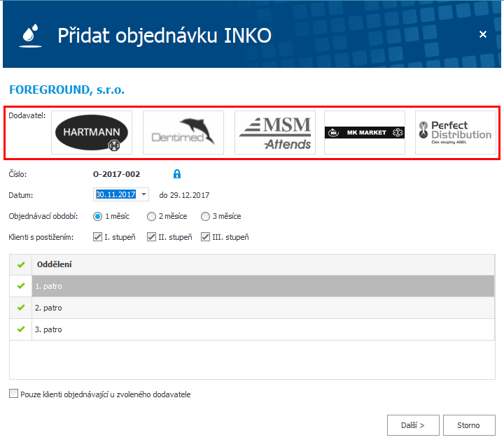This screenshot has height=442, width=504.
Task: Toggle the green checkmark for 3. patro
Action: tap(21, 329)
